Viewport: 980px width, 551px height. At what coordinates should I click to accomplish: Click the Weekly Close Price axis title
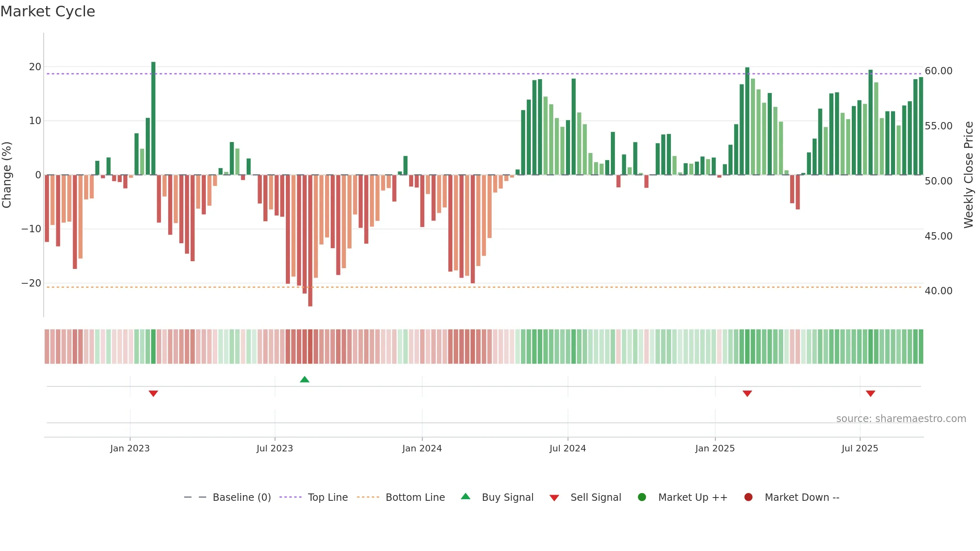tap(969, 175)
